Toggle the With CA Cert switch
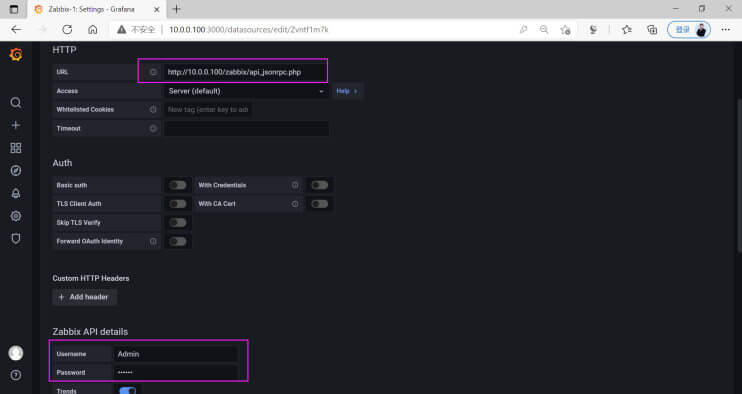The height and width of the screenshot is (394, 742). 319,204
